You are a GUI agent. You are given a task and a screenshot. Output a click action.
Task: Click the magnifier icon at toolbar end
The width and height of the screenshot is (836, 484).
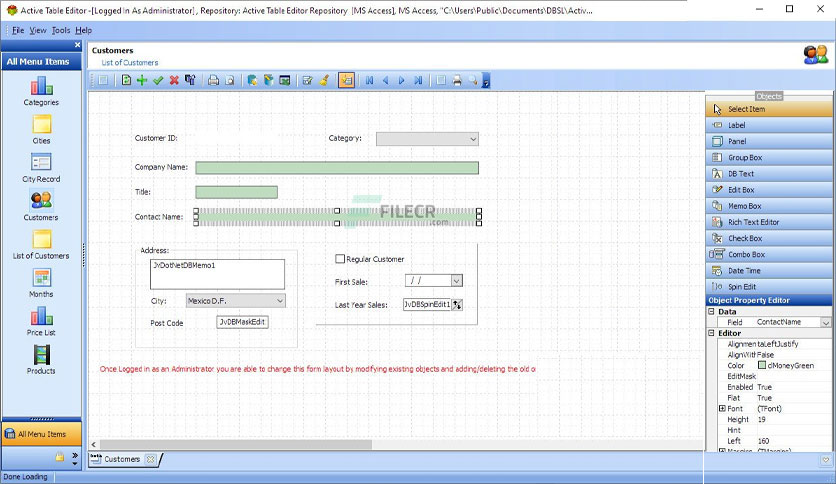473,80
